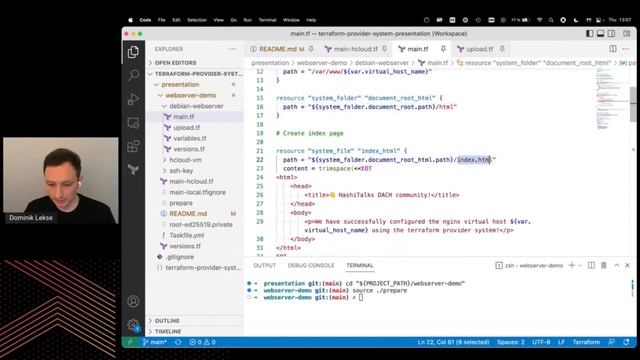
Task: Open errors and warnings problems count
Action: (202, 342)
